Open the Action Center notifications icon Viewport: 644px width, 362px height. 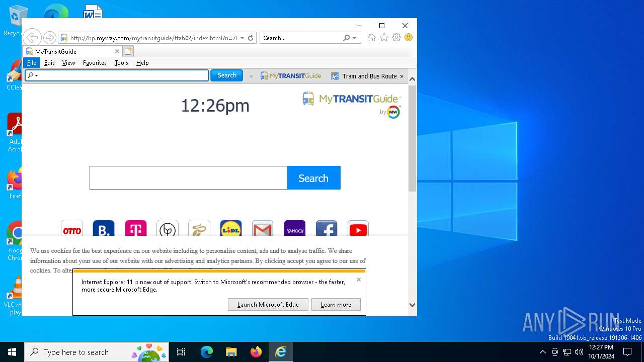(627, 352)
